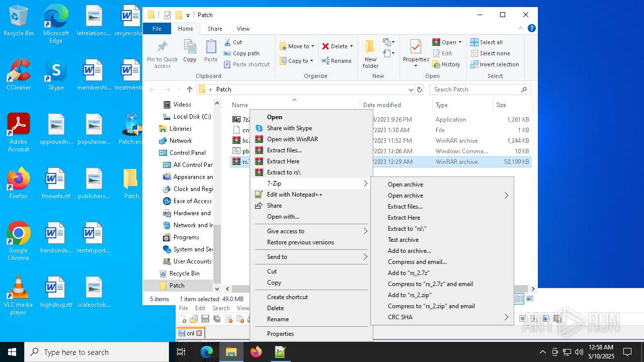Select Libraries in navigation pane
Image resolution: width=644 pixels, height=362 pixels.
[180, 129]
